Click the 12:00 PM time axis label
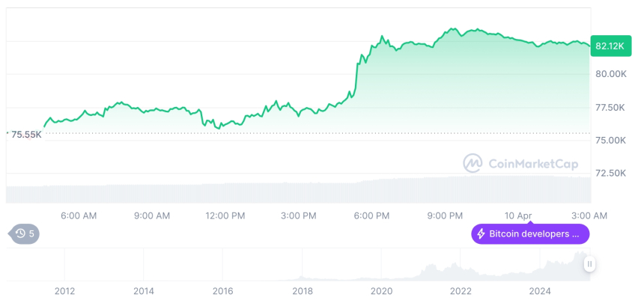Screen dimensions: 644x300 (225, 215)
